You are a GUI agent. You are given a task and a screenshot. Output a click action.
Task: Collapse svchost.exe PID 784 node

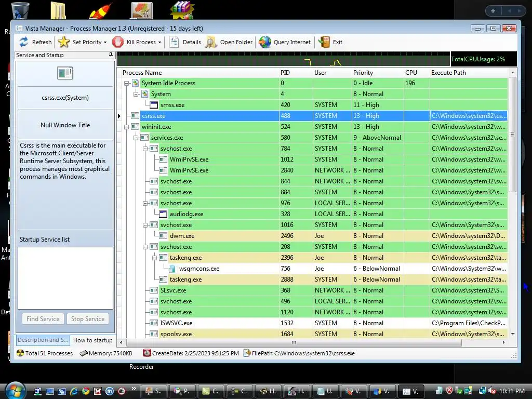(x=145, y=149)
